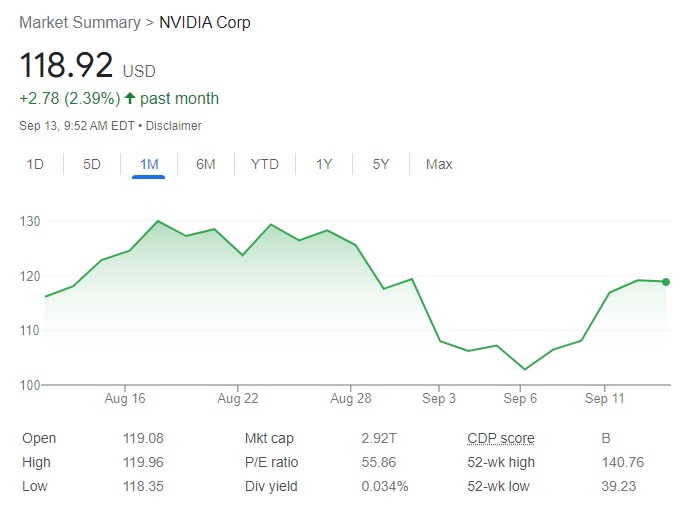Select the Max time range tab
Viewport: 697px width, 508px height.
click(439, 164)
